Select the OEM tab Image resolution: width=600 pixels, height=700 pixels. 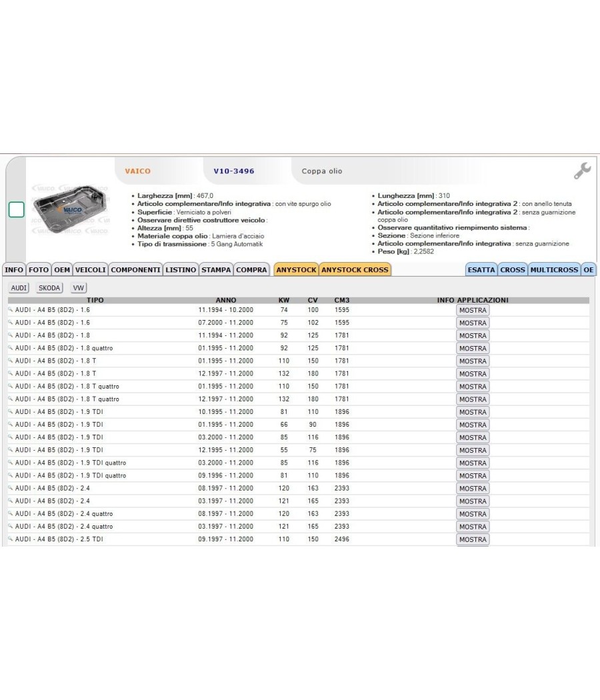62,269
